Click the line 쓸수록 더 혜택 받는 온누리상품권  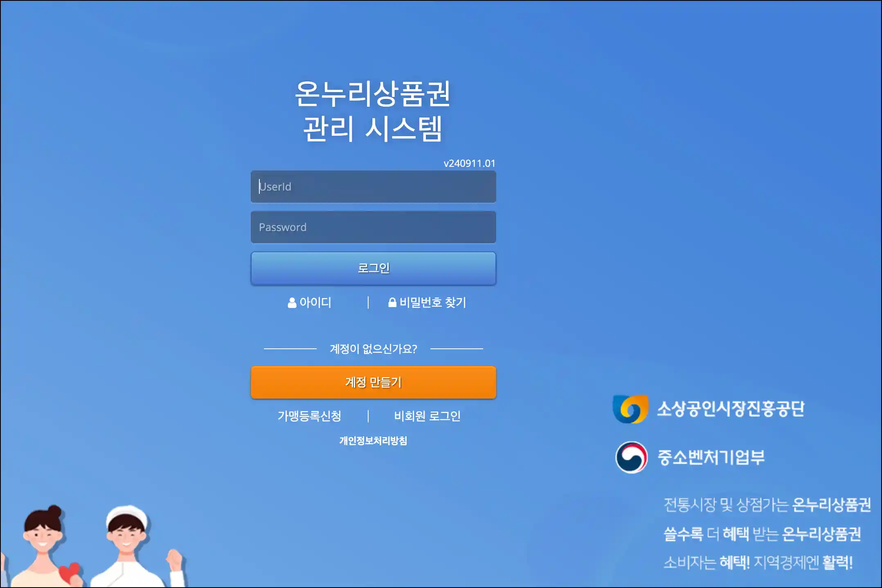point(762,534)
